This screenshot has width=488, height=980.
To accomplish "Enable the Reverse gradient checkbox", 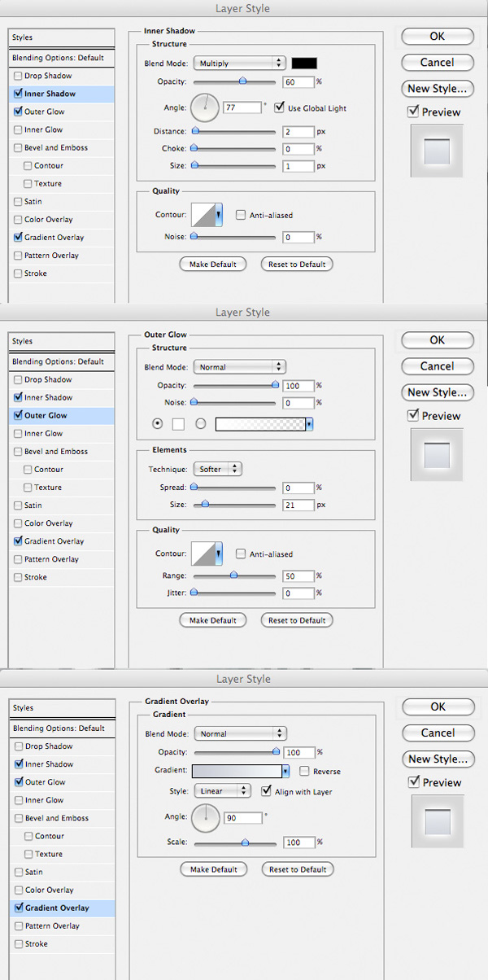I will 304,771.
